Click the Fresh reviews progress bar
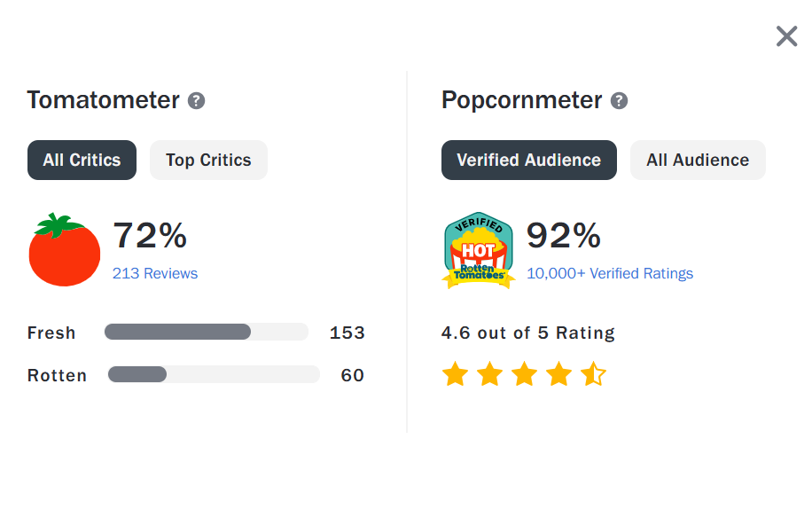The width and height of the screenshot is (812, 525). coord(207,332)
